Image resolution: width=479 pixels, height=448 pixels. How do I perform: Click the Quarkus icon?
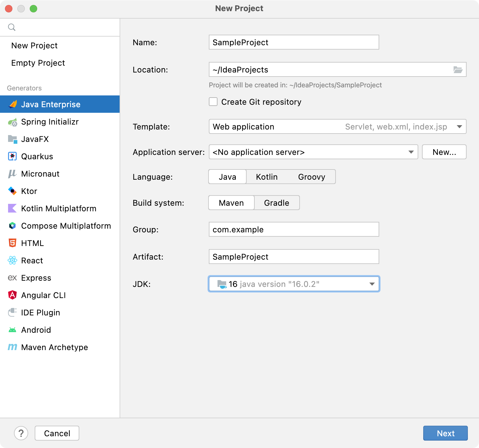12,156
